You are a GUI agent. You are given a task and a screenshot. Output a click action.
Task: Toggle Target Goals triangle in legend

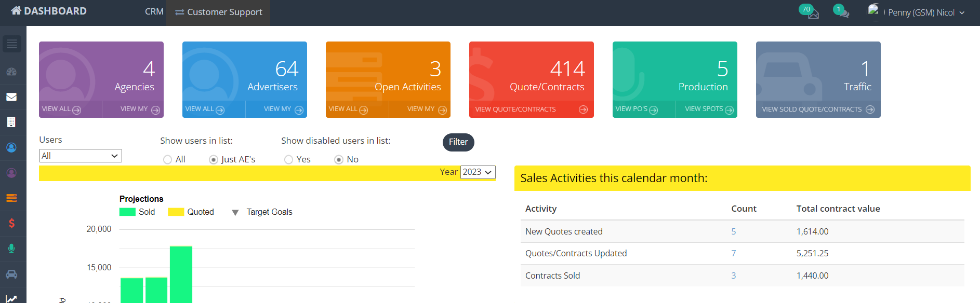click(235, 212)
